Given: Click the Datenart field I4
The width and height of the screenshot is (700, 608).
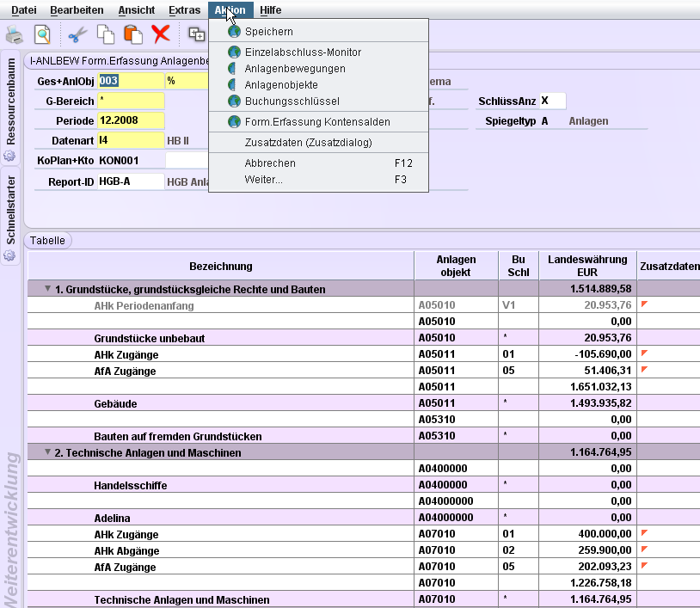Looking at the screenshot, I should 131,140.
